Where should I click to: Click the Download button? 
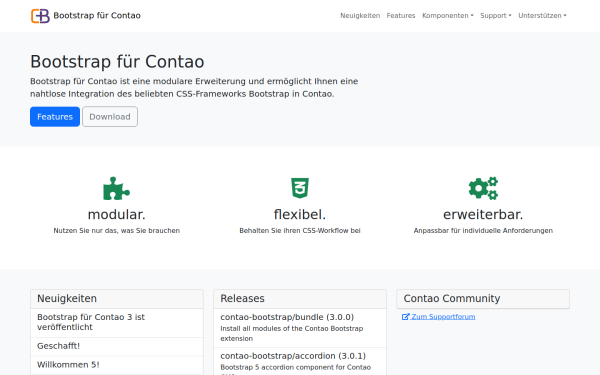pyautogui.click(x=110, y=117)
